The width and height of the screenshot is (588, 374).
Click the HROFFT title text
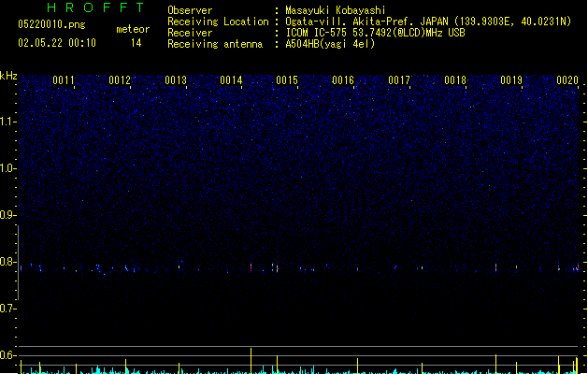tap(95, 7)
